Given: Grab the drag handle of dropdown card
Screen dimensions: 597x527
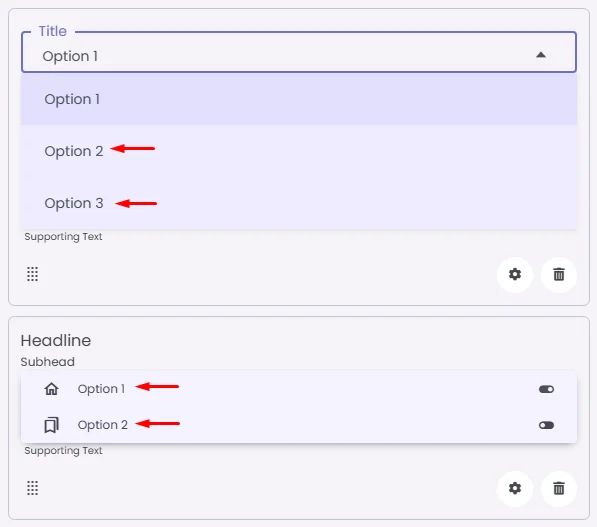Looking at the screenshot, I should (32, 274).
